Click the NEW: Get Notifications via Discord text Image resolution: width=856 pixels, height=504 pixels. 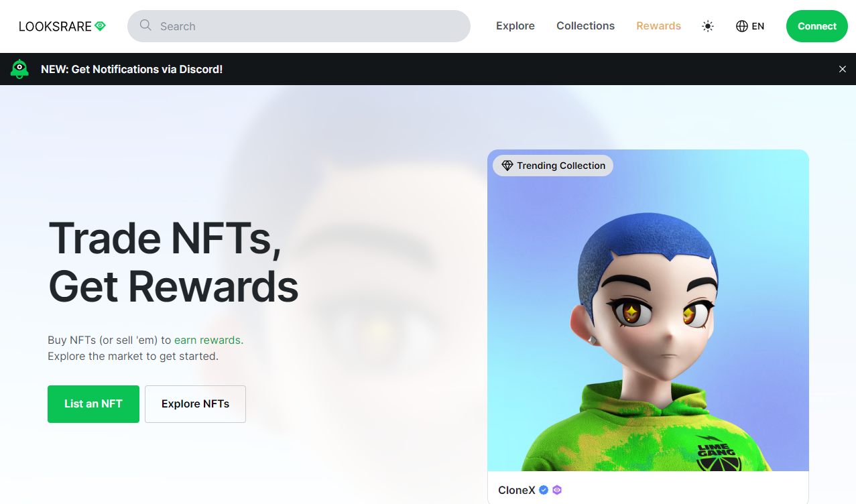tap(131, 69)
